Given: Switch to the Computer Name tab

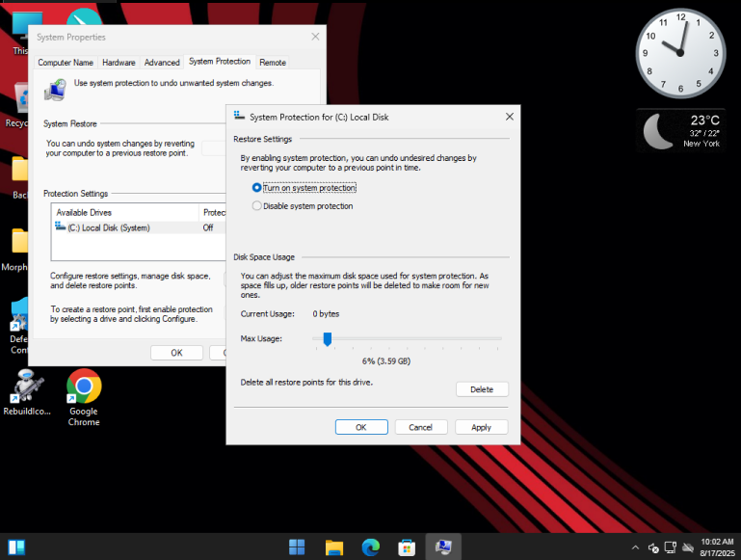Looking at the screenshot, I should 66,63.
